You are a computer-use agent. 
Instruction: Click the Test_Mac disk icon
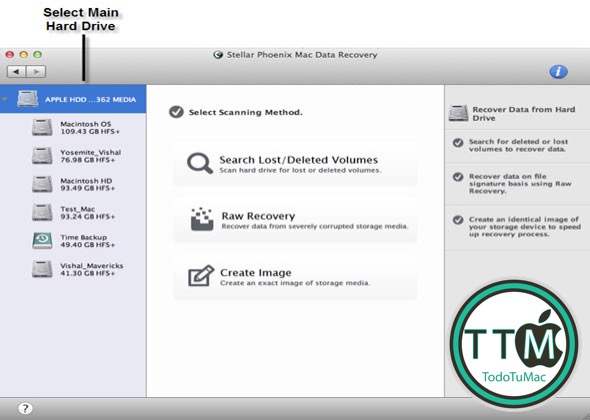point(42,212)
